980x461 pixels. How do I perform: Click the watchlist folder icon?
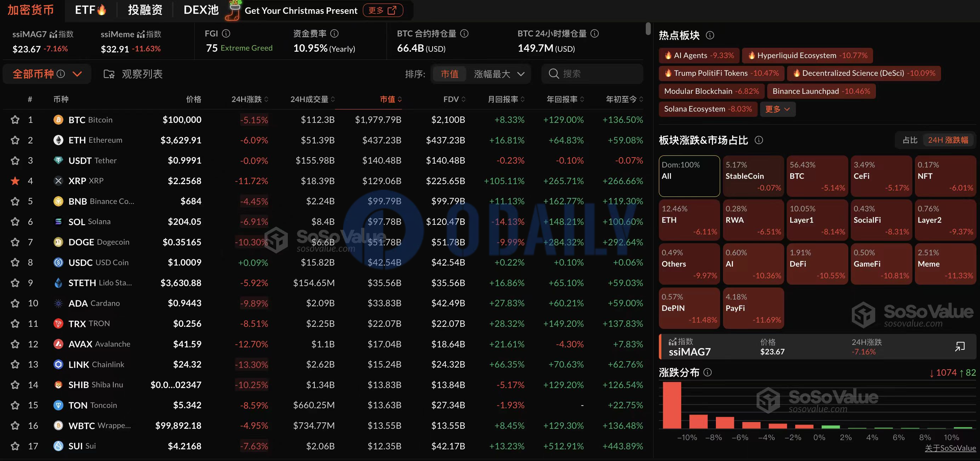click(109, 74)
